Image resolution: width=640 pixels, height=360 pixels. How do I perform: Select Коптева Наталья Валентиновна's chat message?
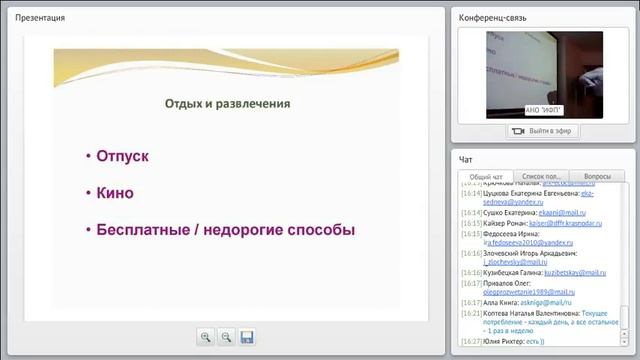[540, 322]
